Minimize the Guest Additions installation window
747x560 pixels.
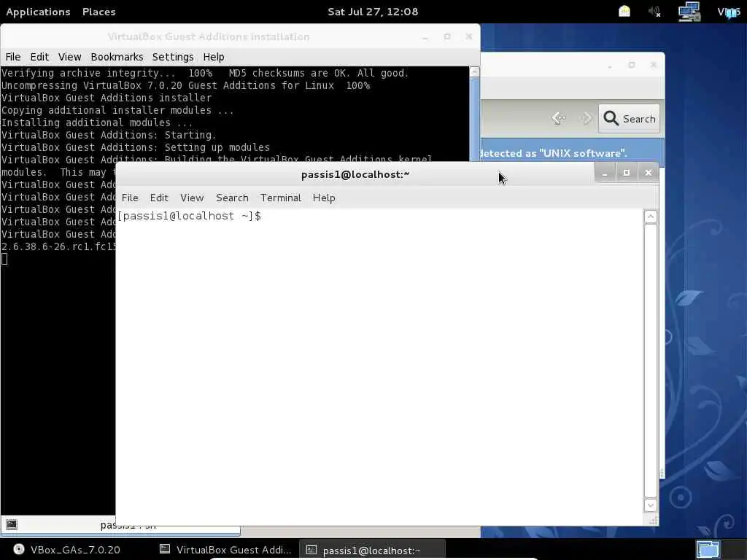coord(425,37)
